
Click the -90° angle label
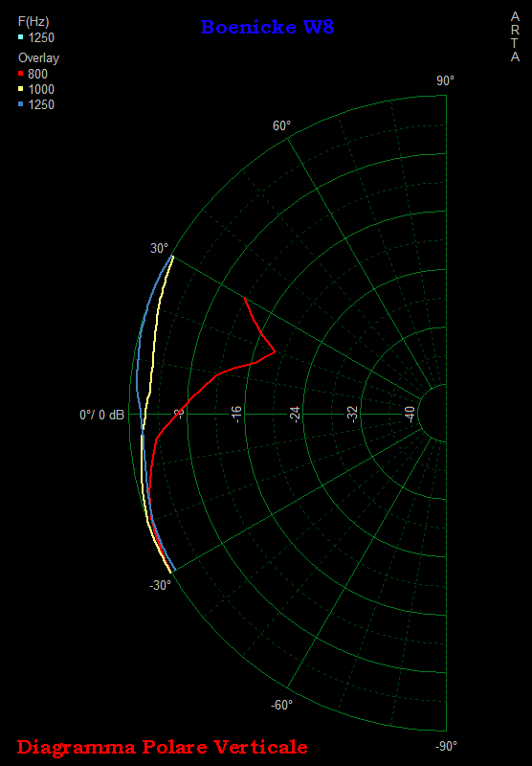[x=446, y=746]
